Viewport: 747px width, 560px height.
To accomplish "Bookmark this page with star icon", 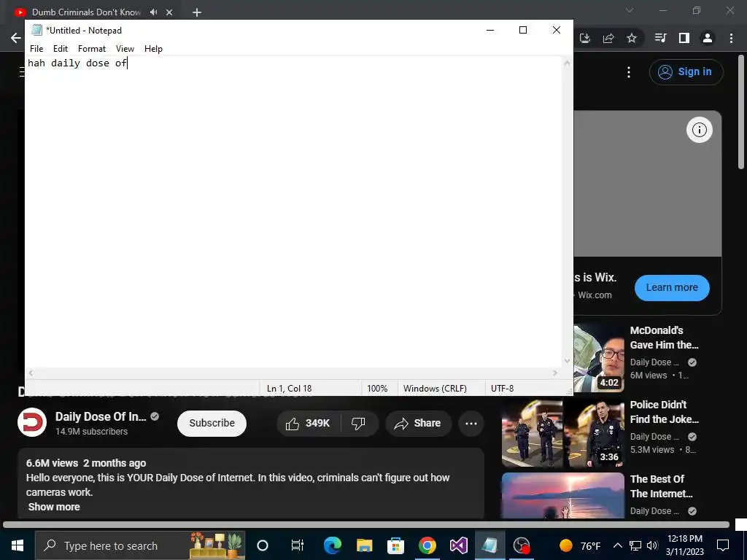I will click(632, 38).
